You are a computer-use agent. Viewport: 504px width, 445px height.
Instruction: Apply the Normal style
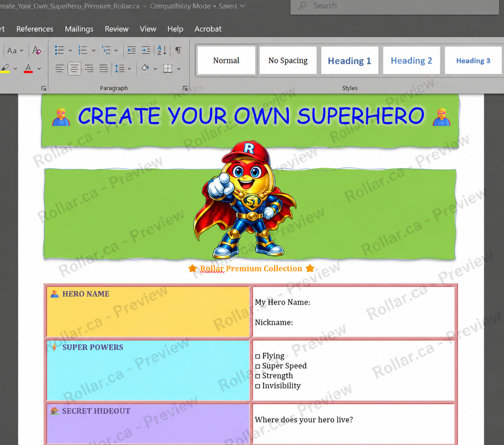pyautogui.click(x=226, y=61)
